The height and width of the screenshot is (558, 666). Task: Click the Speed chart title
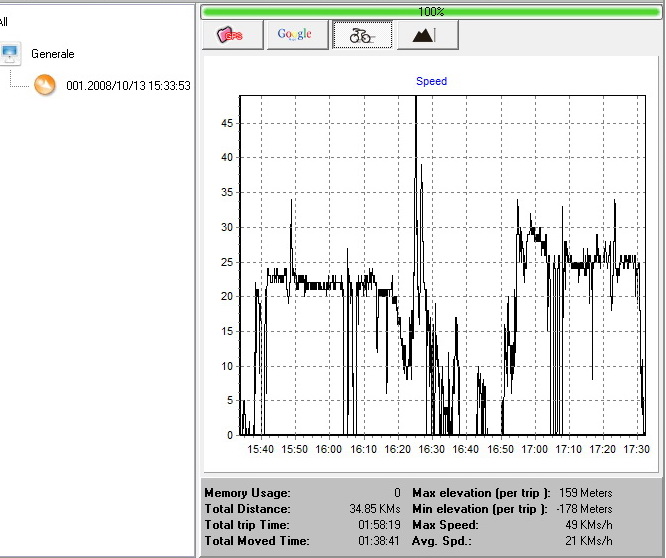[431, 81]
